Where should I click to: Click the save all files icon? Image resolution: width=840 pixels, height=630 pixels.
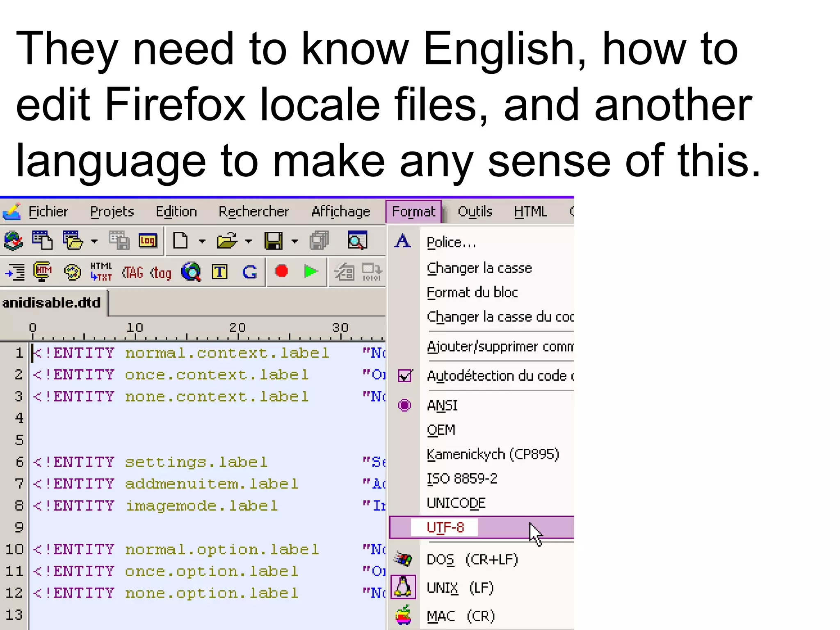320,241
